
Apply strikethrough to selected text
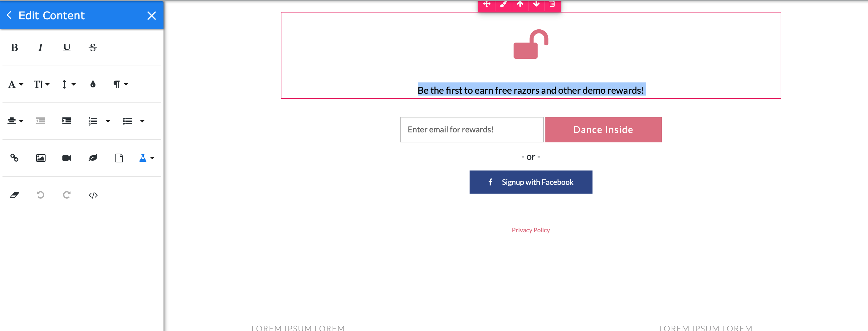pyautogui.click(x=93, y=47)
